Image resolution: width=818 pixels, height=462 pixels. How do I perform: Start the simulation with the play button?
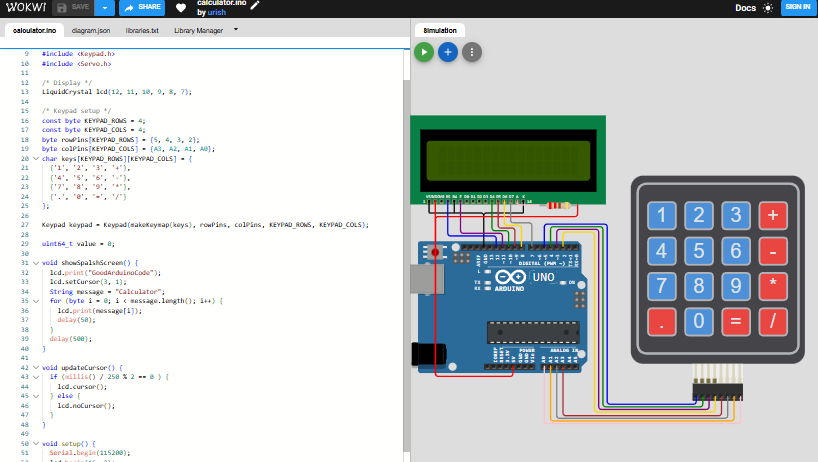tap(424, 51)
